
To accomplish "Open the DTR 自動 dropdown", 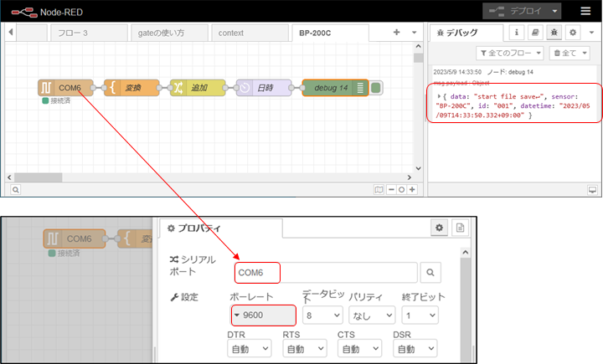I will [x=249, y=347].
